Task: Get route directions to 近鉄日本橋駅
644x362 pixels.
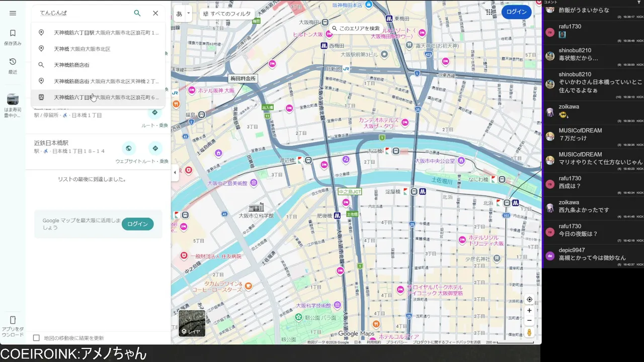Action: (155, 148)
